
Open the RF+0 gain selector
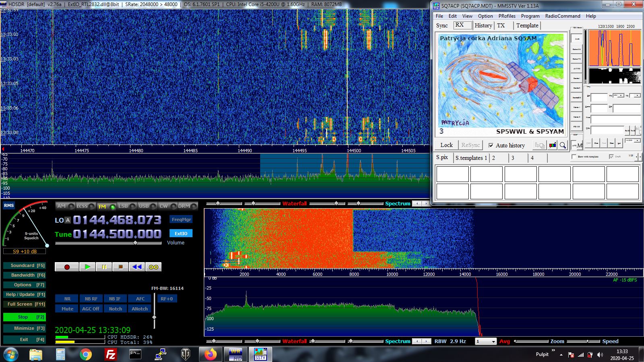[167, 299]
